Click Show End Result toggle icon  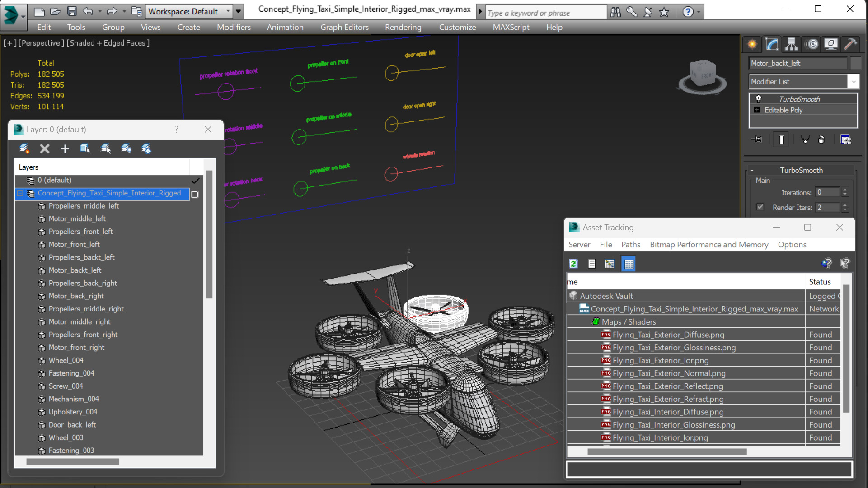[781, 139]
